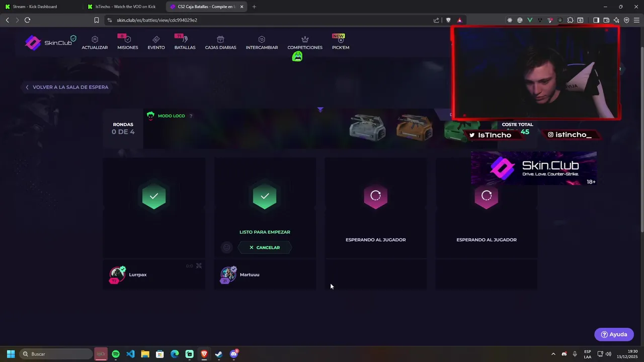Click Martuuu's green ready checkmark
The image size is (644, 362).
[x=265, y=196]
